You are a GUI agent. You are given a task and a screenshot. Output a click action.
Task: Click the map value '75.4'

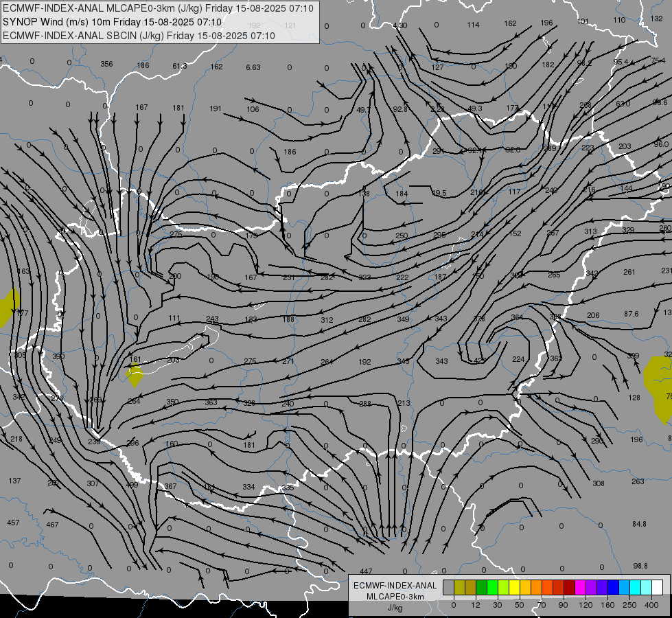point(658,60)
